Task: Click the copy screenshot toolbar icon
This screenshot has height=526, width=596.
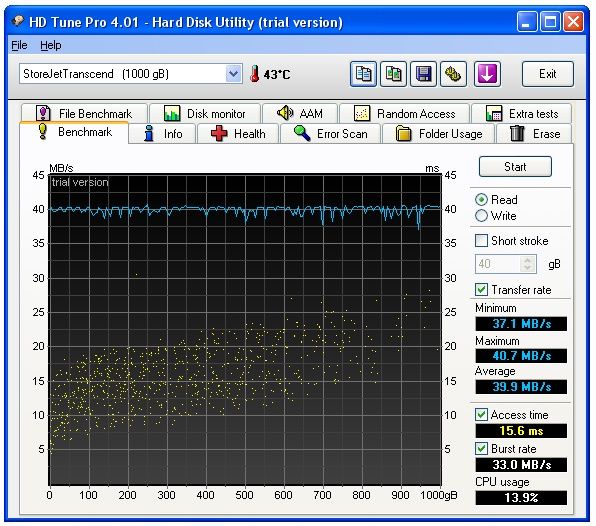Action: pos(393,74)
